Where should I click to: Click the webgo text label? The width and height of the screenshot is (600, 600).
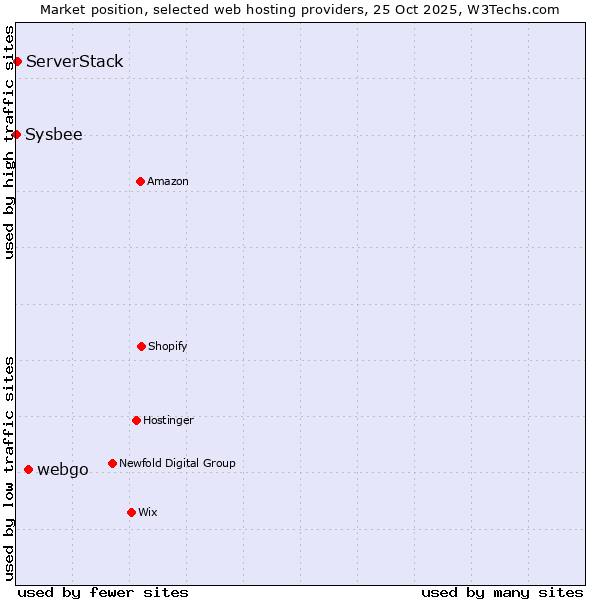pos(63,470)
